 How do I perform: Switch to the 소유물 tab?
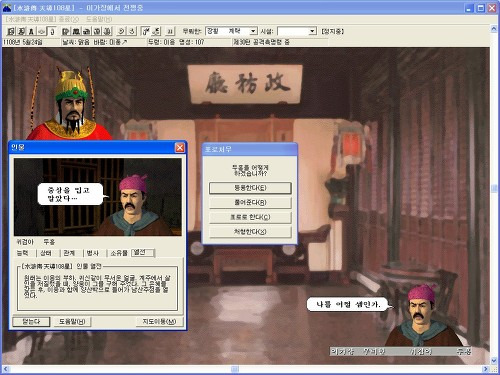coord(119,253)
